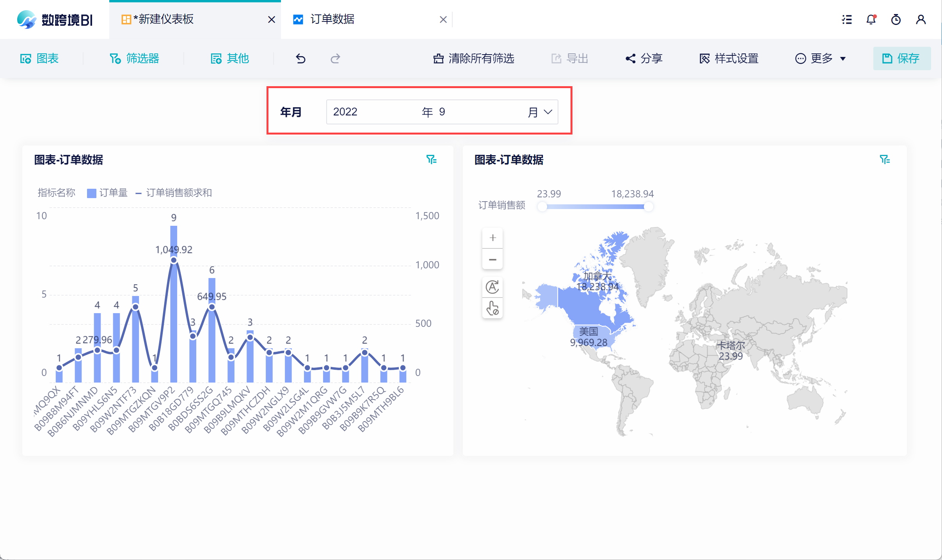The height and width of the screenshot is (560, 942).
Task: Zoom in on the map
Action: click(492, 238)
